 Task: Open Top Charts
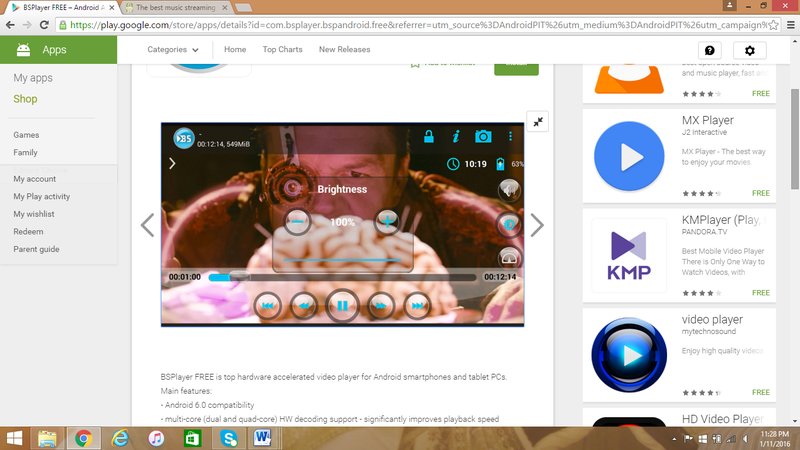click(x=282, y=49)
